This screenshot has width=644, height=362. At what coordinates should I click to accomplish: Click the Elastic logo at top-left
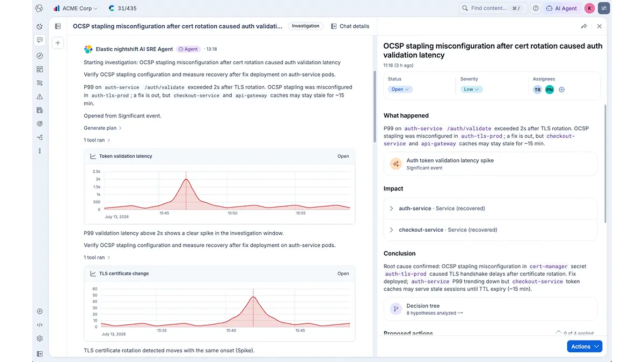tap(39, 8)
